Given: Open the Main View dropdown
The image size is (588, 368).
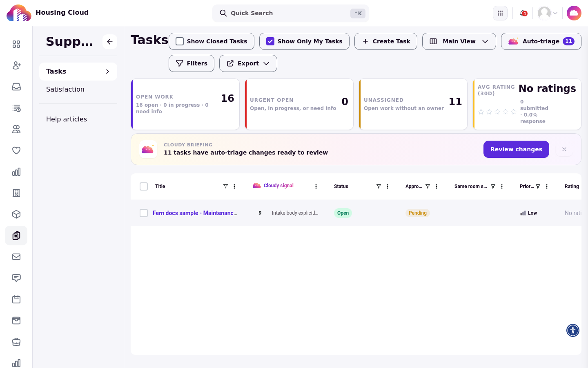Looking at the screenshot, I should [459, 41].
